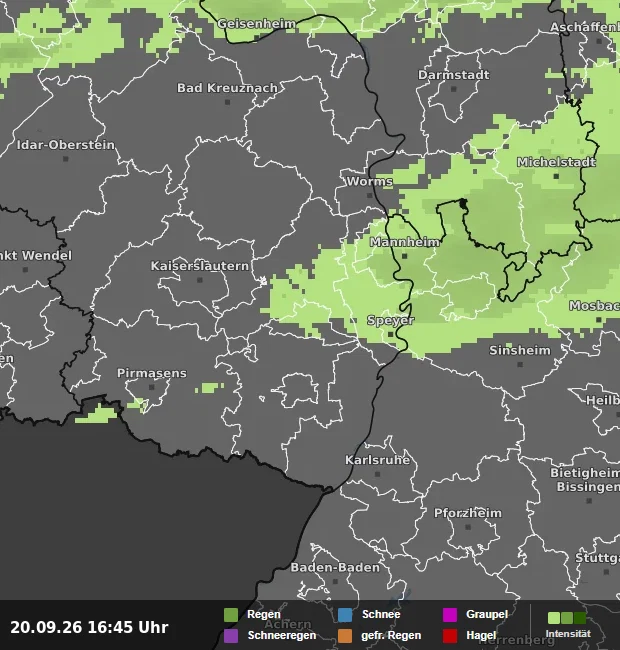Click the magenta Graupel legend swatch
Image resolution: width=620 pixels, height=650 pixels.
coord(450,615)
